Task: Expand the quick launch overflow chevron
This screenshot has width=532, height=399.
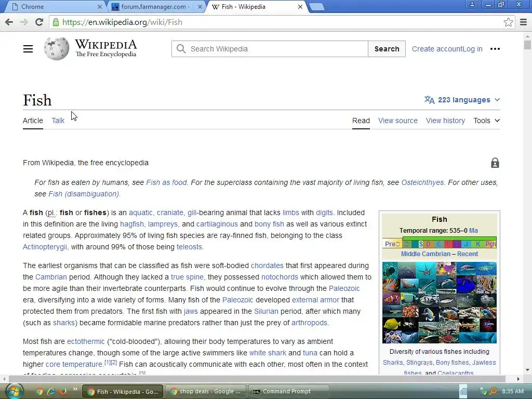Action: (75, 389)
